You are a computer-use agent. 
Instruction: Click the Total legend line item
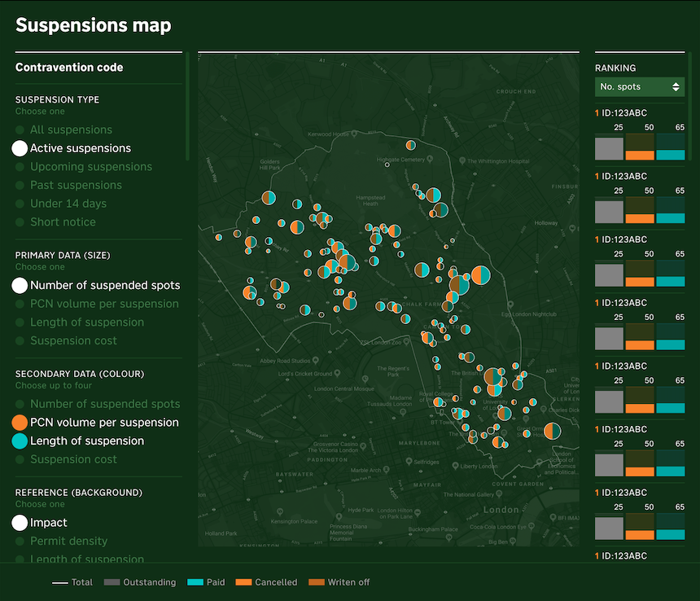point(72,582)
